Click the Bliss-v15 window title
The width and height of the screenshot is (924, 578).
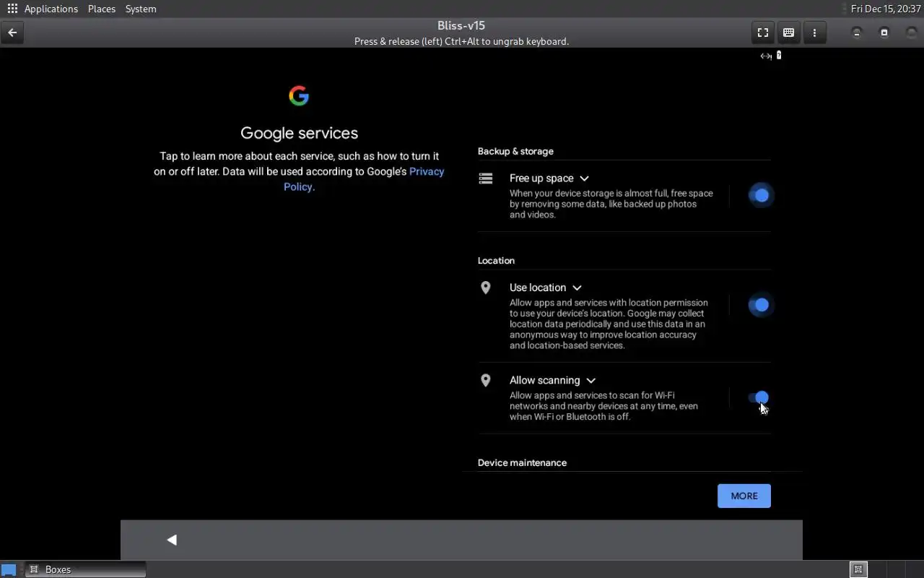point(461,25)
